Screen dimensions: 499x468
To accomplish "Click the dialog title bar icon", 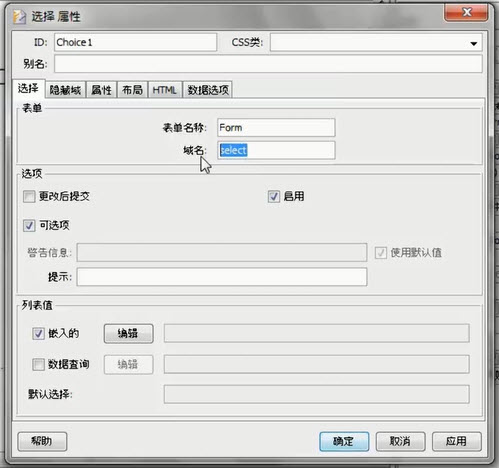I will [19, 17].
